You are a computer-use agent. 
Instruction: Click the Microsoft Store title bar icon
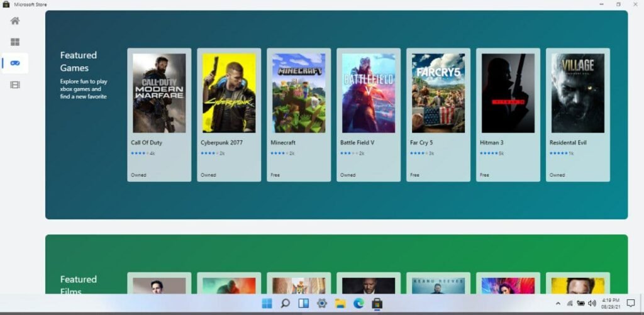coord(6,4)
